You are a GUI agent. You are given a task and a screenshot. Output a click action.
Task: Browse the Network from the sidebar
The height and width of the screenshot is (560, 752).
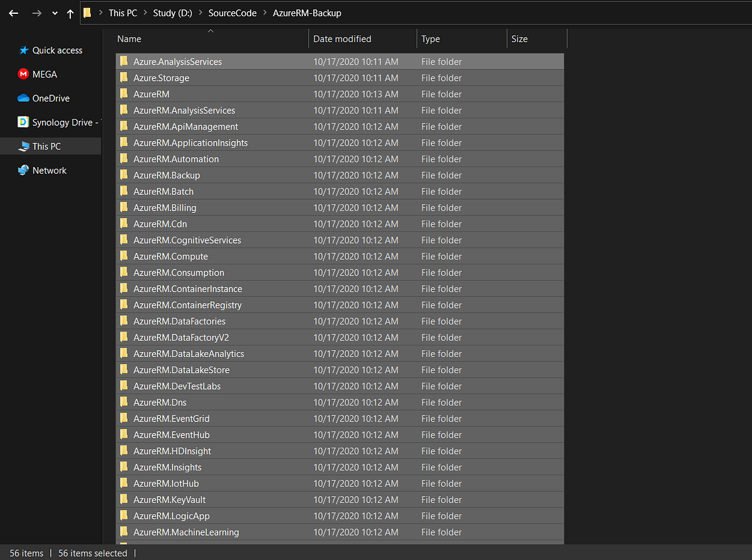point(50,170)
